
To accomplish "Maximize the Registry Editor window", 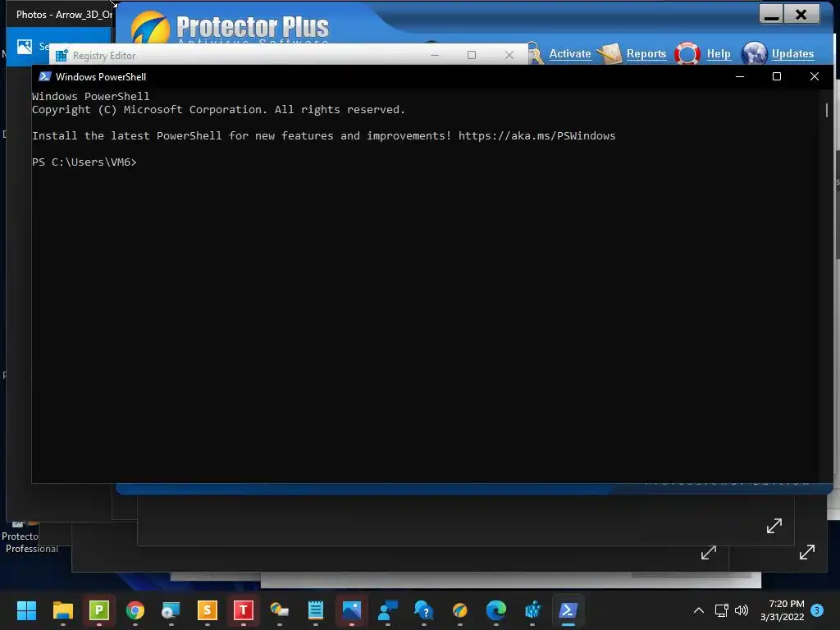I will click(472, 55).
